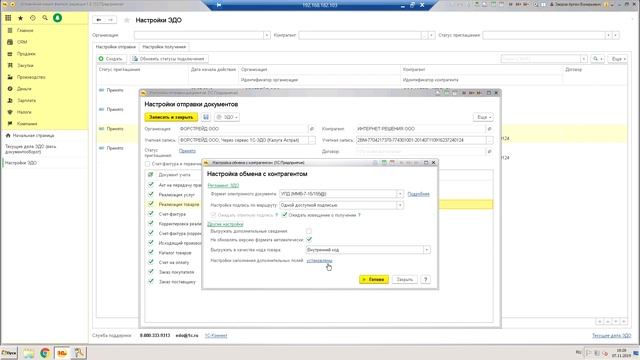
Task: Go to Начальная страница
Action: click(33, 136)
